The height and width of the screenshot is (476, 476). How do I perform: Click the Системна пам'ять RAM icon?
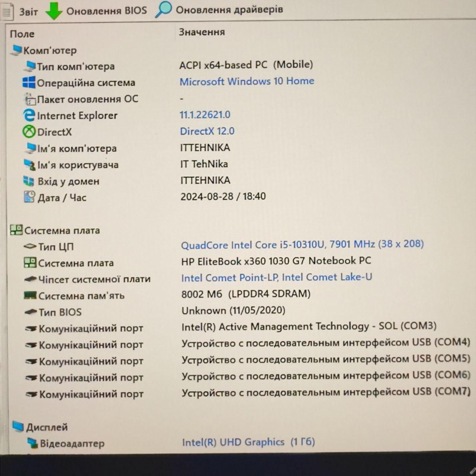pos(30,296)
